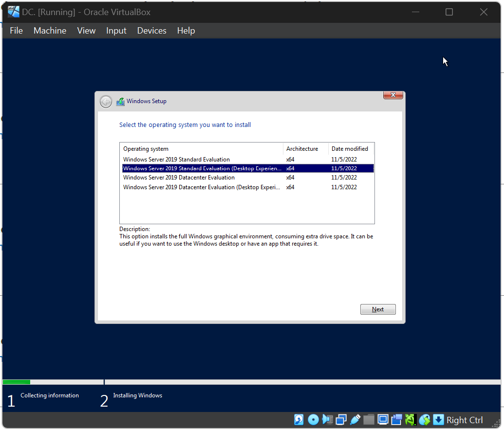Click the display monitor status icon
The width and height of the screenshot is (504, 429).
[383, 419]
